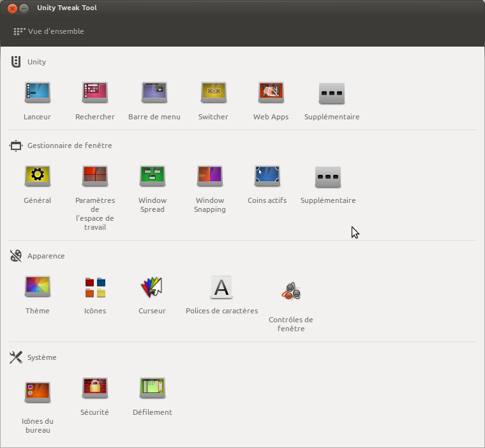Click the Coins actifs icon

tap(267, 176)
